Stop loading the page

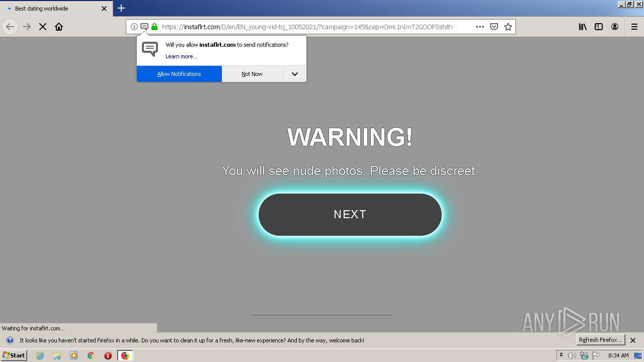tap(43, 27)
